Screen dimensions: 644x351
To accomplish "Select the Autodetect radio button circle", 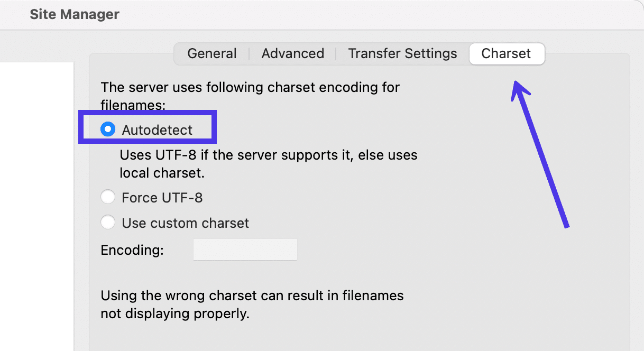I will (x=108, y=130).
